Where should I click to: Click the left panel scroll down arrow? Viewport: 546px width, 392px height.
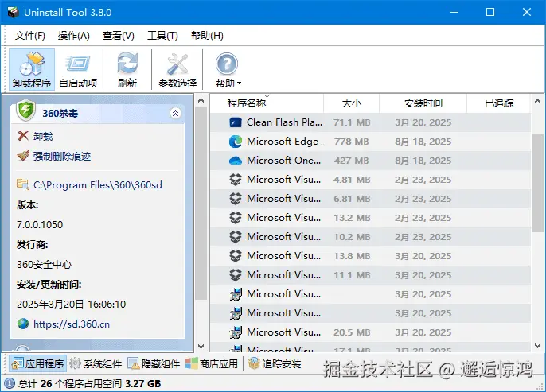(201, 346)
